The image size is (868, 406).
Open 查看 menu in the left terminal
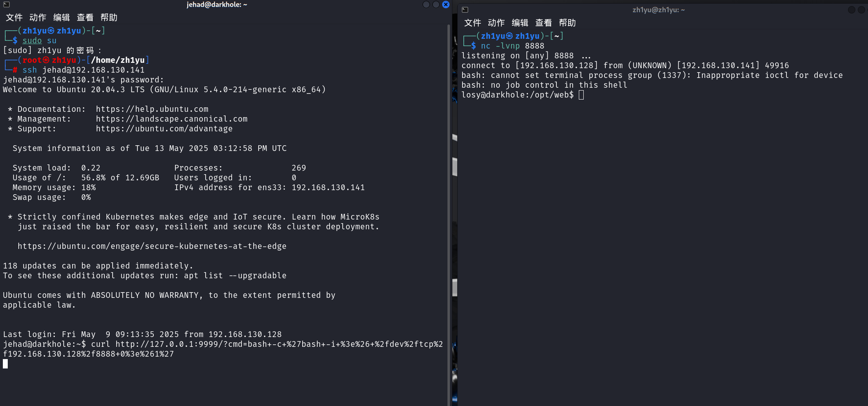(85, 18)
